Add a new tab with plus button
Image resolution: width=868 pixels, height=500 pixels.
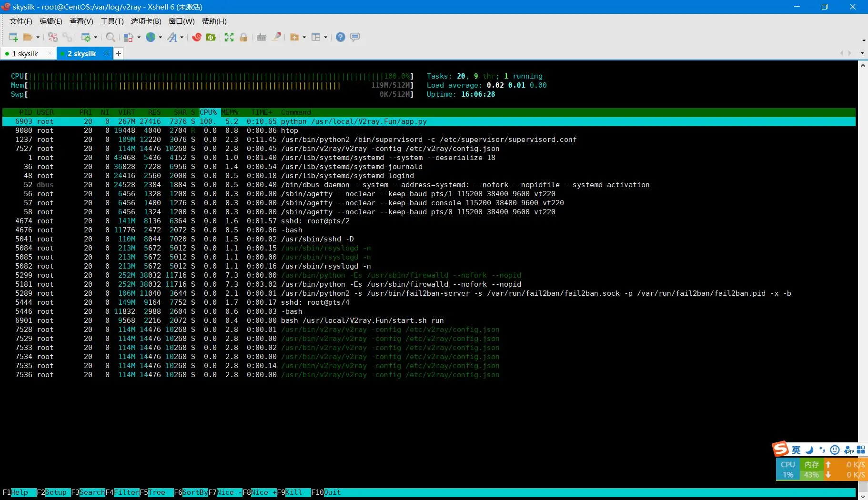click(119, 53)
